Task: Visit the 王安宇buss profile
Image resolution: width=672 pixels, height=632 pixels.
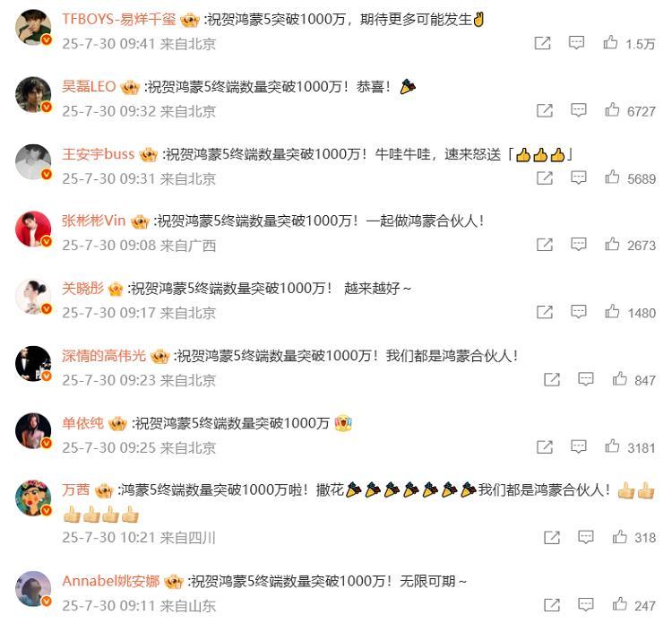Action: tap(99, 154)
